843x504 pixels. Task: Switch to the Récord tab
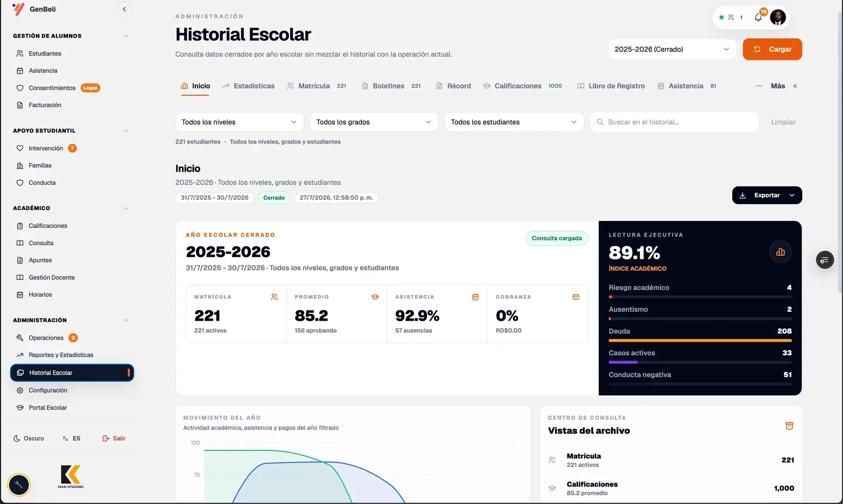click(453, 86)
